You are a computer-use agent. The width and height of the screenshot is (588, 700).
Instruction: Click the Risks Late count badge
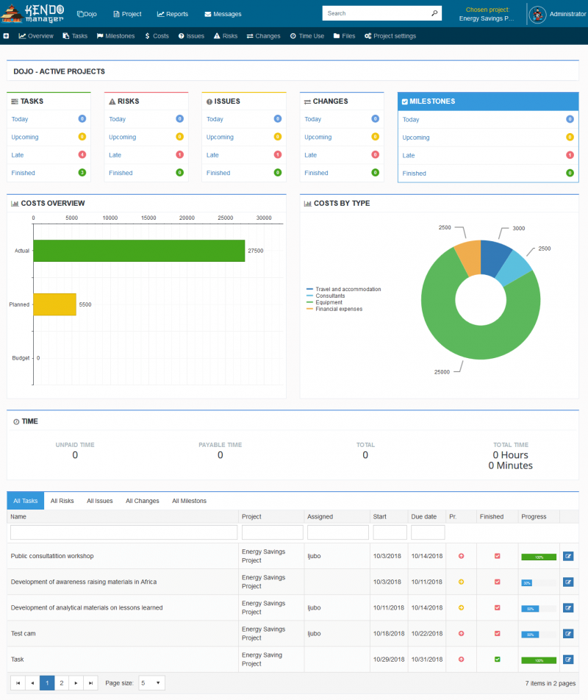click(180, 154)
